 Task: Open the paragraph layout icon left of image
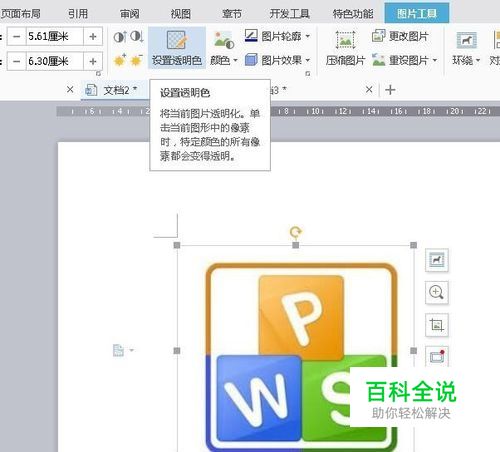118,350
